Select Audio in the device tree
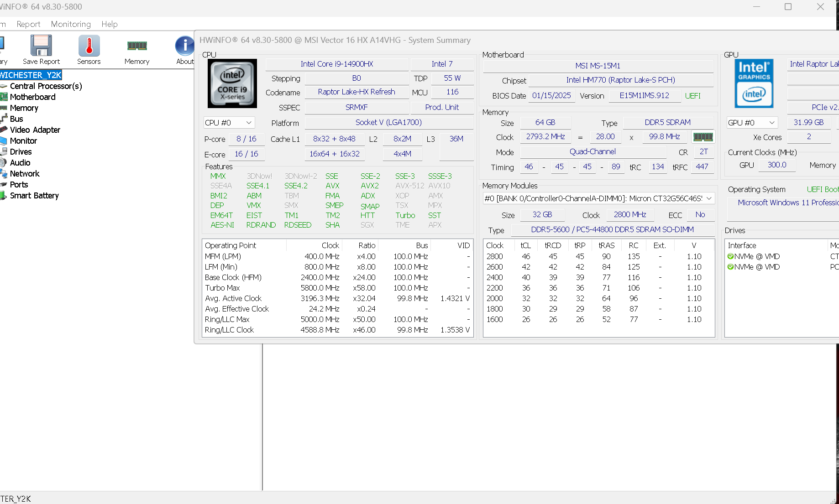The width and height of the screenshot is (839, 504). pyautogui.click(x=20, y=163)
